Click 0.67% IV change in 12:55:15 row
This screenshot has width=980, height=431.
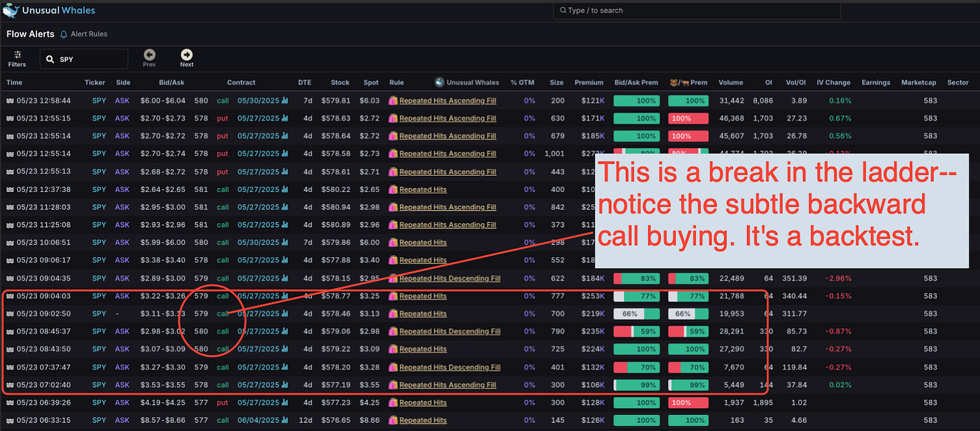pyautogui.click(x=840, y=118)
